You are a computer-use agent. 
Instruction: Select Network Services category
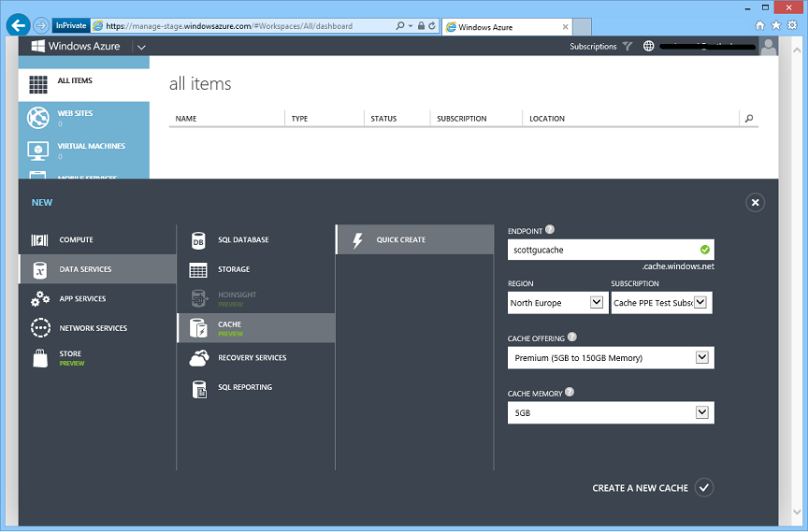point(97,328)
